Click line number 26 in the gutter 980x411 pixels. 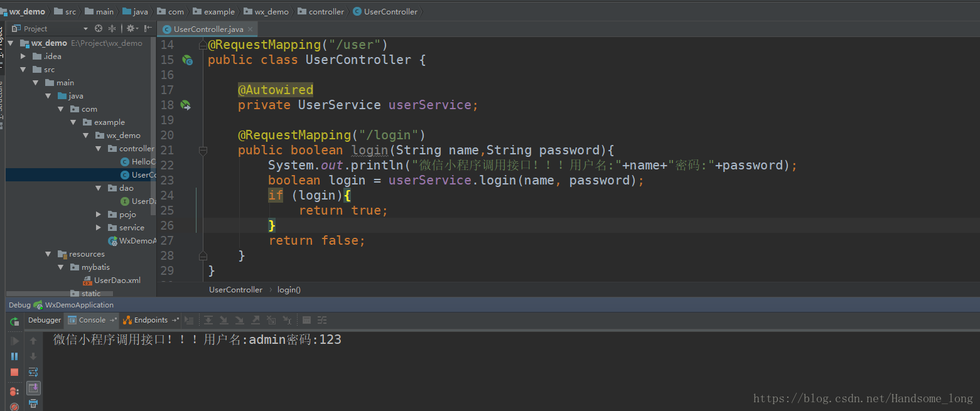coord(166,225)
